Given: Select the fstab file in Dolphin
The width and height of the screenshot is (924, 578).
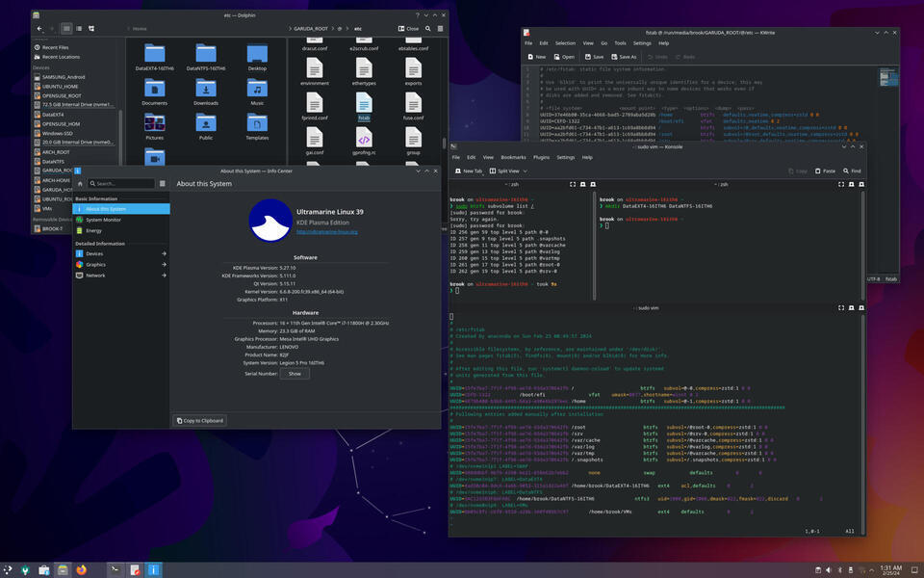Looking at the screenshot, I should coord(364,107).
